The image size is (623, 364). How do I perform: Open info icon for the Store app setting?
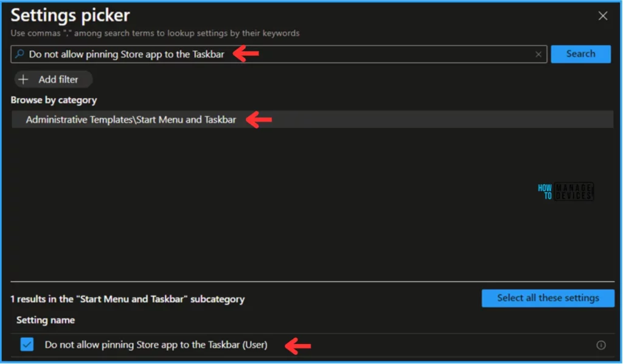tap(600, 345)
